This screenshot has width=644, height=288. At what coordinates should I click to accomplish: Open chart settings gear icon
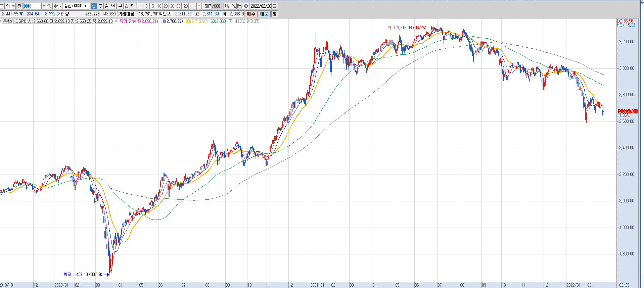coord(246,6)
